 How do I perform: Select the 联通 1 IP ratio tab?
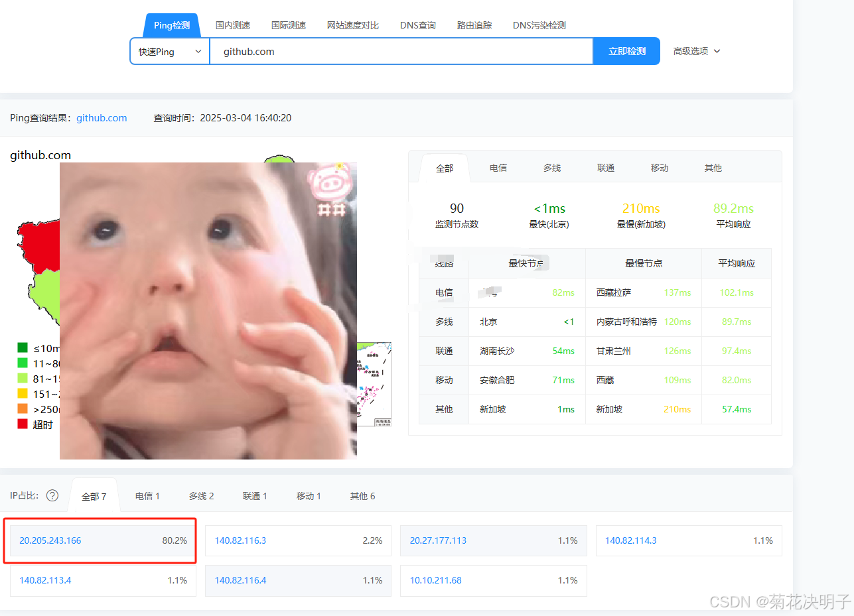tap(255, 496)
